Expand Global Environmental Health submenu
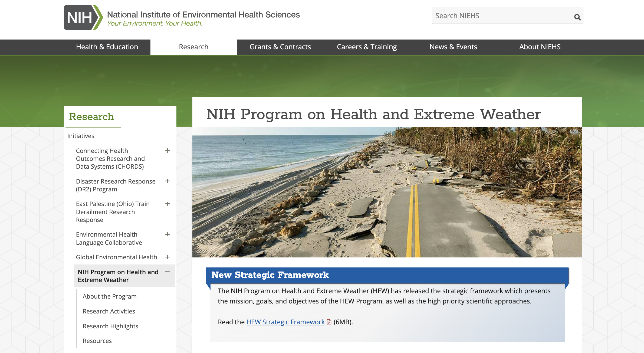Image resolution: width=644 pixels, height=353 pixels. tap(167, 257)
